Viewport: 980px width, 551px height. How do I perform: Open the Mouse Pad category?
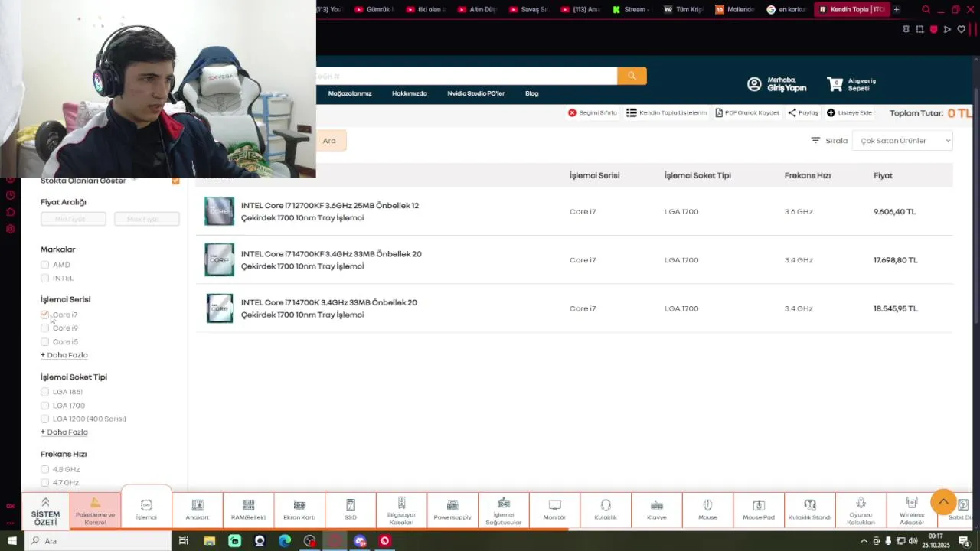click(x=759, y=510)
